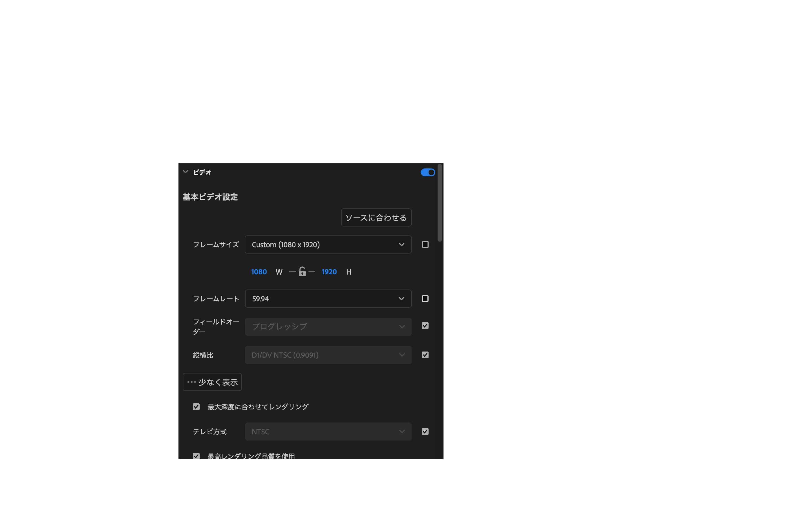Image resolution: width=812 pixels, height=507 pixels.
Task: Click the disabled プログレッシブ field order dropdown
Action: click(x=328, y=327)
